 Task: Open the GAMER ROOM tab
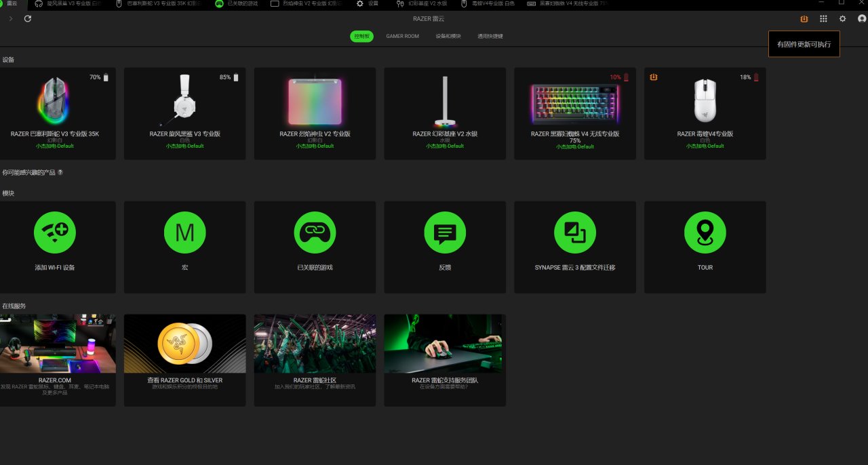click(403, 36)
